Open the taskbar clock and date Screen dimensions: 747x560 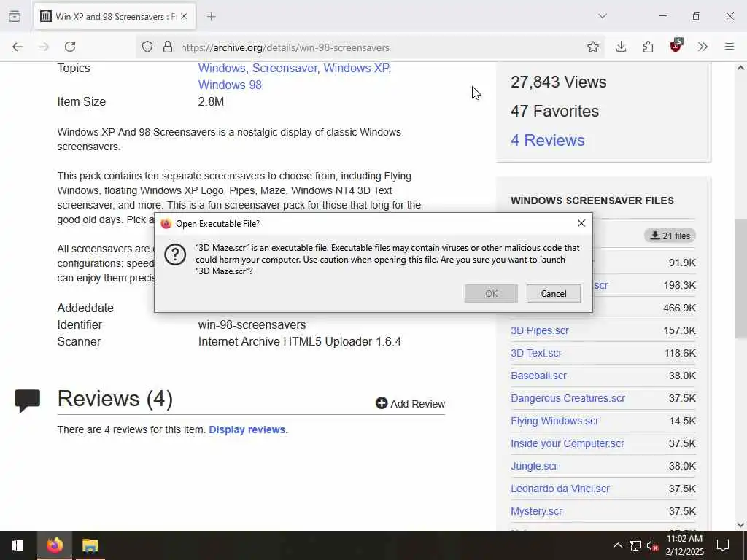pos(684,545)
